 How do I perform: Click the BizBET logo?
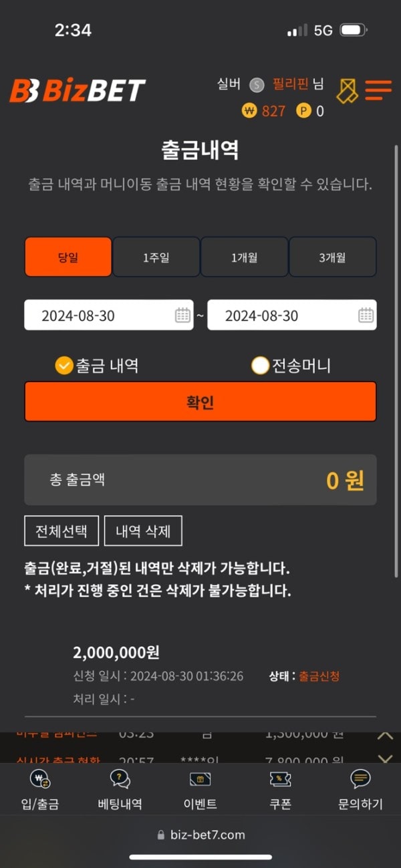(78, 91)
